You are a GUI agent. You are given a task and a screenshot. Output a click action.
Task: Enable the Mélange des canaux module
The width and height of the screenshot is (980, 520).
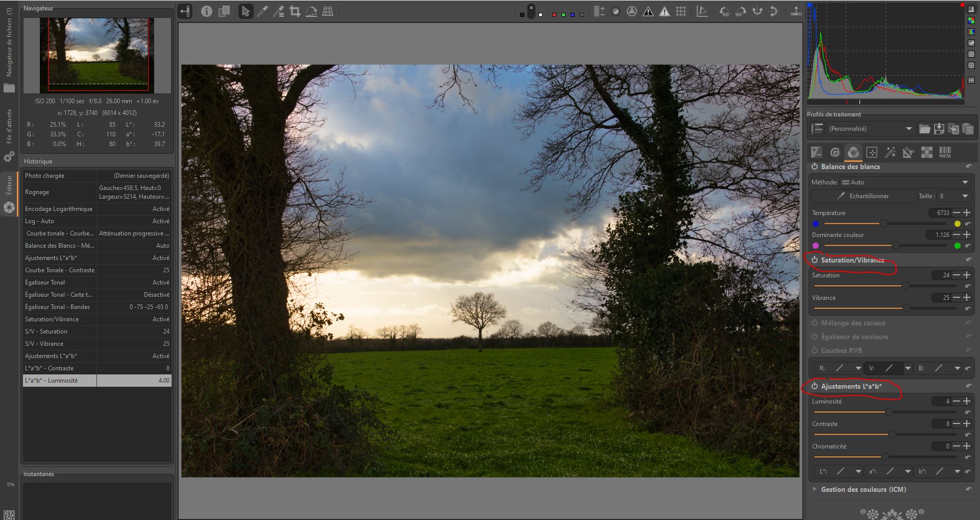click(815, 323)
